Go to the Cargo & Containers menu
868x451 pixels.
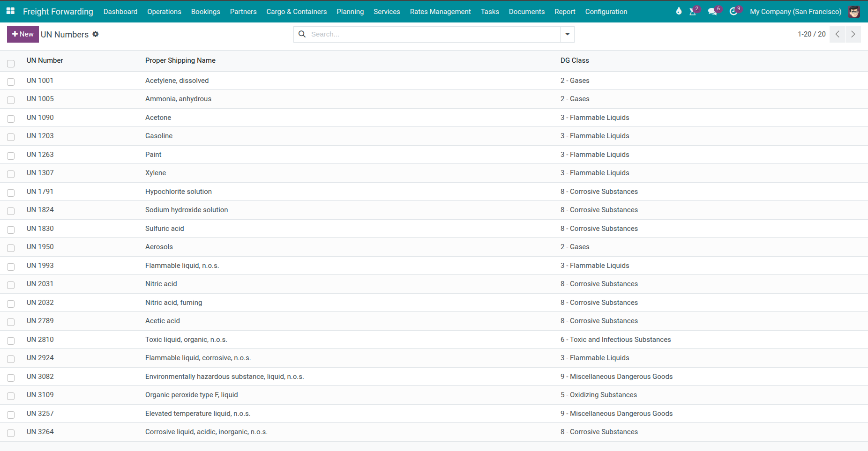pyautogui.click(x=296, y=12)
